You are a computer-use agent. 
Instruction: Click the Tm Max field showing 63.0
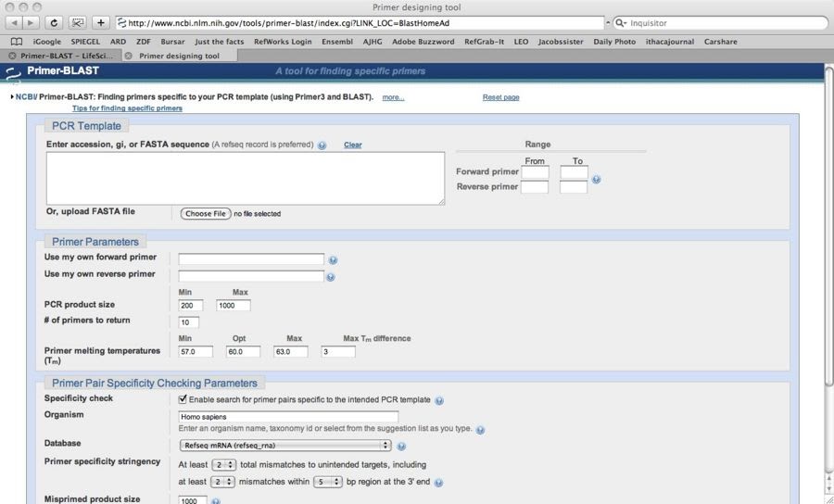point(290,351)
